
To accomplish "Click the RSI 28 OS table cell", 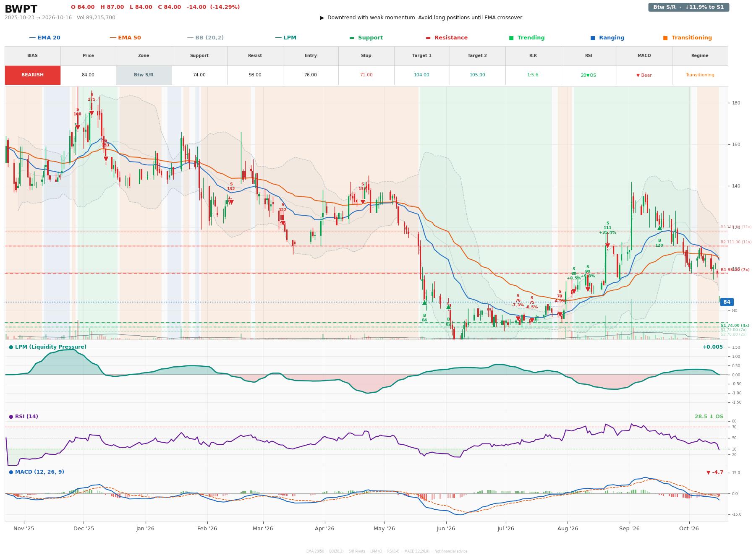I will (589, 75).
